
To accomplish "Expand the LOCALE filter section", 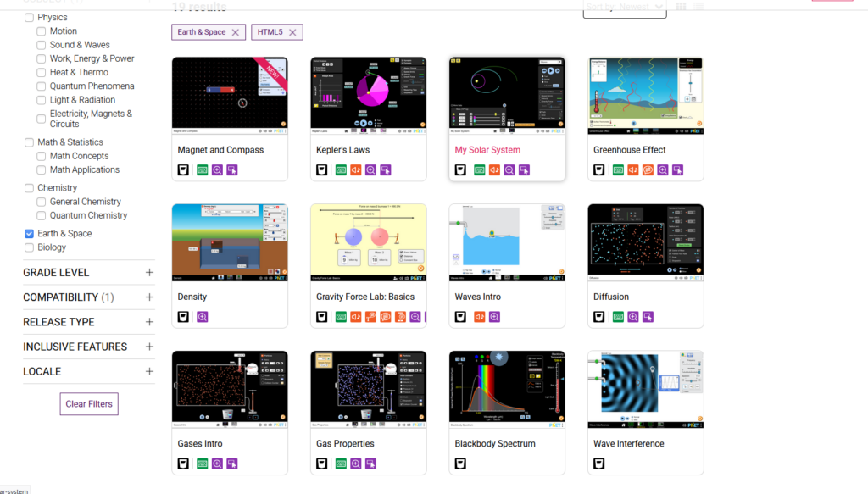I will pyautogui.click(x=149, y=371).
